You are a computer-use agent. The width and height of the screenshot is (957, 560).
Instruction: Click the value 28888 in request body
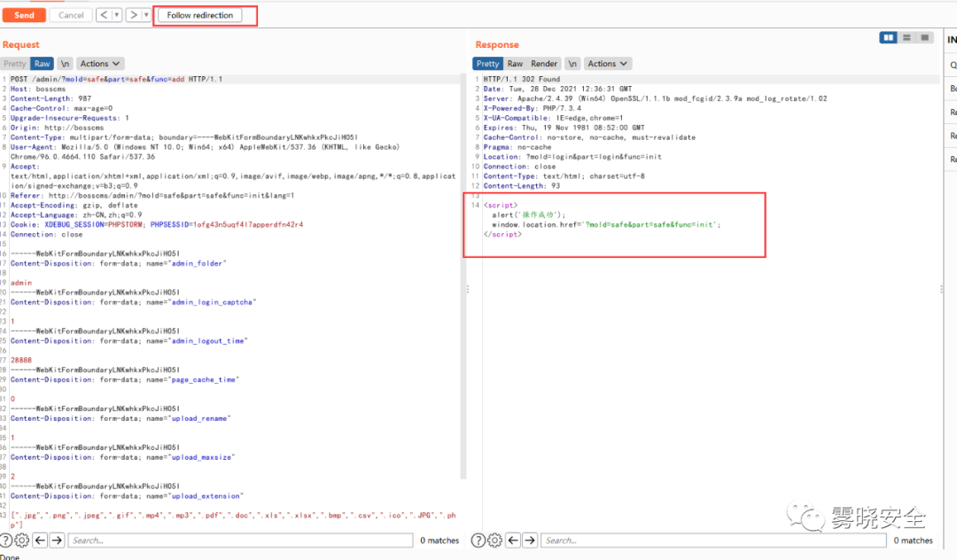20,361
